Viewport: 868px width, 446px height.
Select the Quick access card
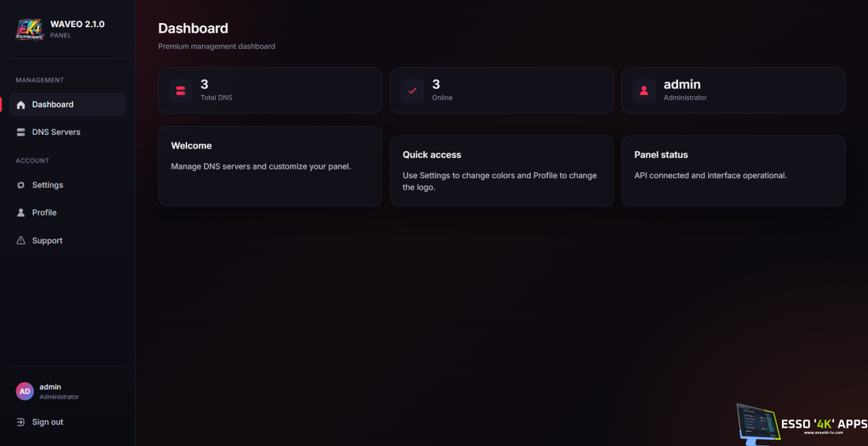pos(502,171)
